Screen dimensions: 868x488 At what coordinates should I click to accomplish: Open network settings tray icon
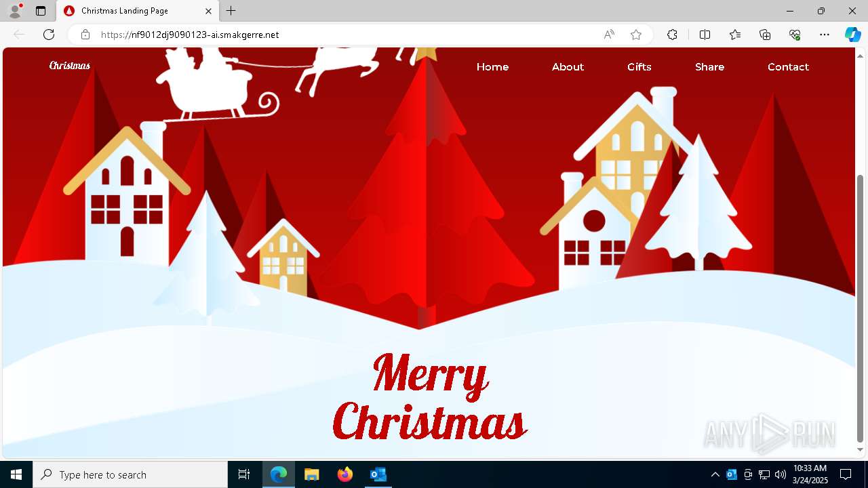pyautogui.click(x=764, y=474)
